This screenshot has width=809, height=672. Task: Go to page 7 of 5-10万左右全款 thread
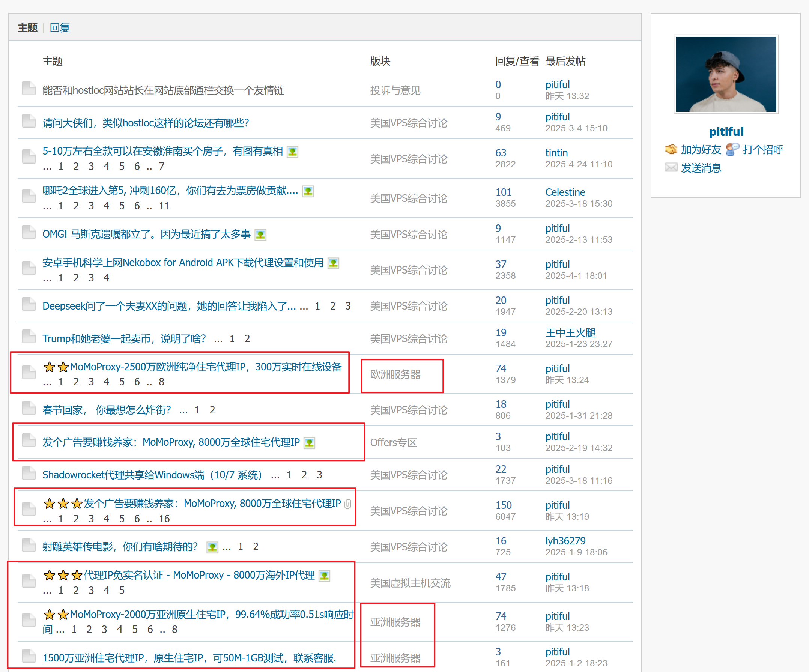pyautogui.click(x=161, y=167)
